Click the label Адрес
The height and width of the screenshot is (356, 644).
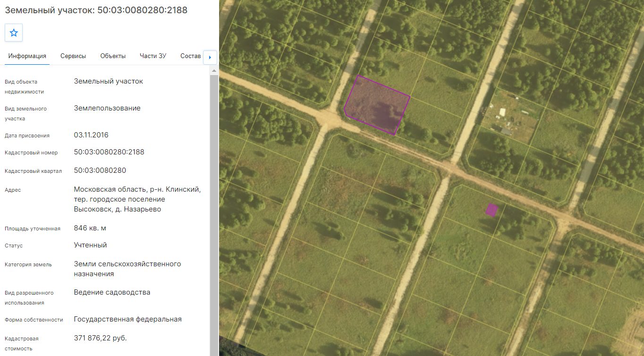[x=13, y=190]
